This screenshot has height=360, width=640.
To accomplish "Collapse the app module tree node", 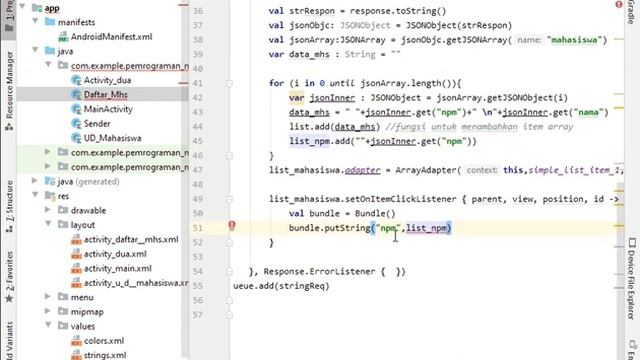I will pos(23,7).
